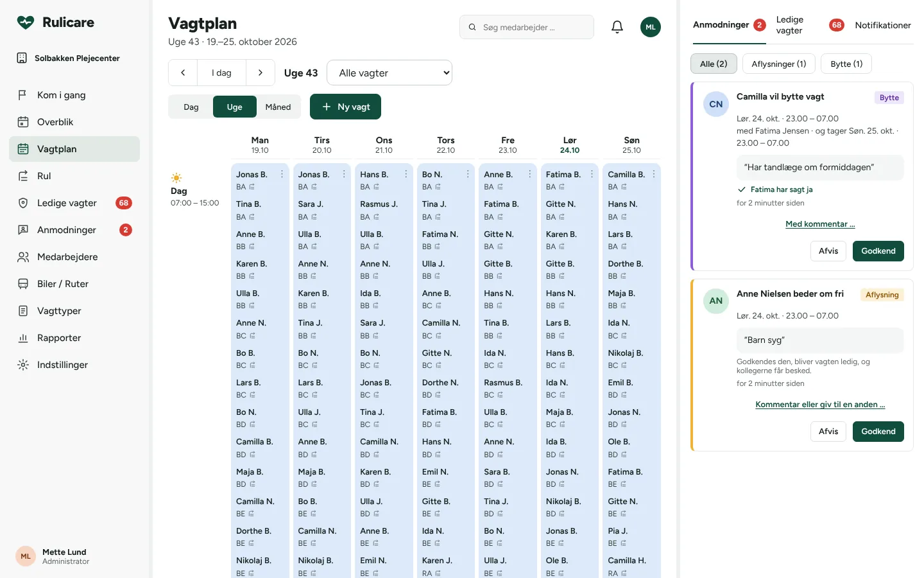Viewport: 924px width, 578px height.
Task: Open the notifications bell
Action: tap(617, 27)
